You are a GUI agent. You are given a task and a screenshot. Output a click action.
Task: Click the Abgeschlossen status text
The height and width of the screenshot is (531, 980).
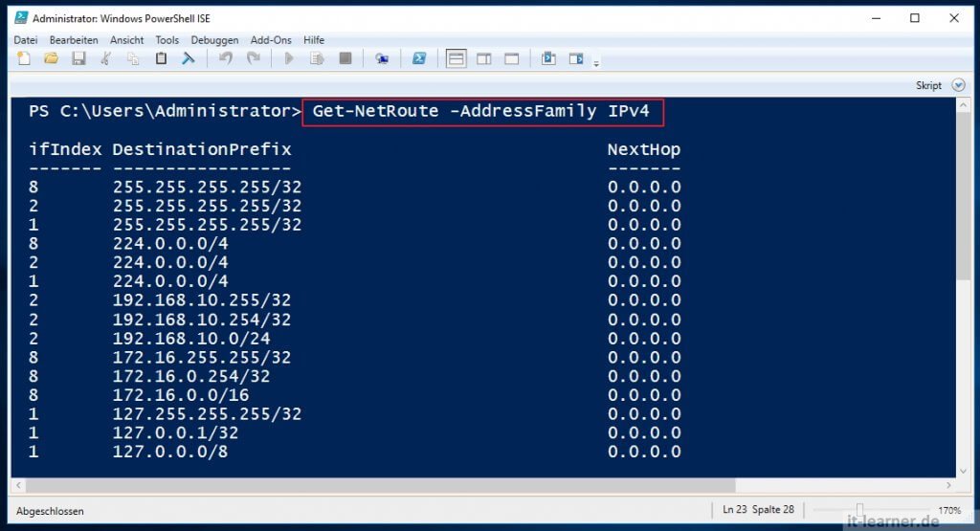pyautogui.click(x=50, y=511)
